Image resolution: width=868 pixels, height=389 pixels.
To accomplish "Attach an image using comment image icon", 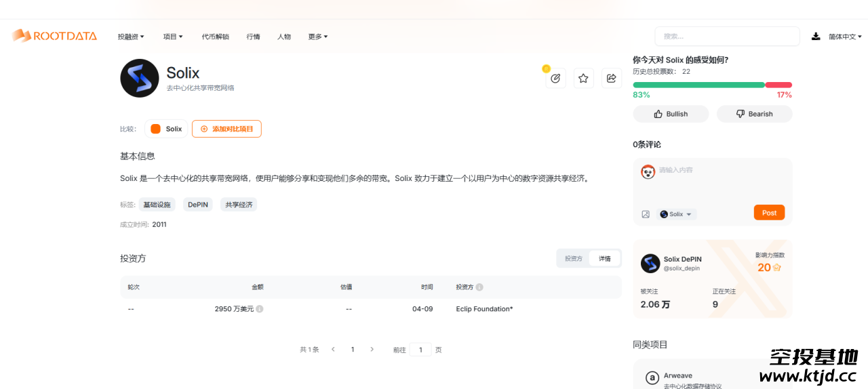I will coord(646,214).
